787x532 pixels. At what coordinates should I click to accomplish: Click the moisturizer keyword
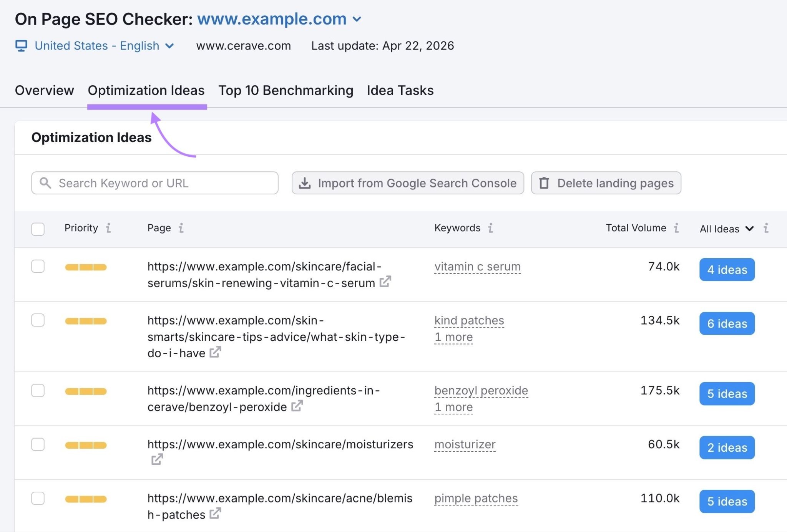coord(465,444)
